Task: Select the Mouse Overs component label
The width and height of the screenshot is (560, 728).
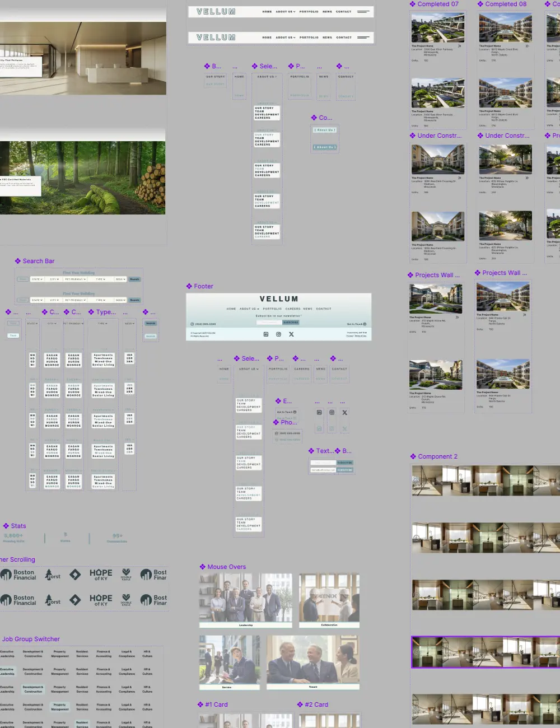Action: pos(227,567)
